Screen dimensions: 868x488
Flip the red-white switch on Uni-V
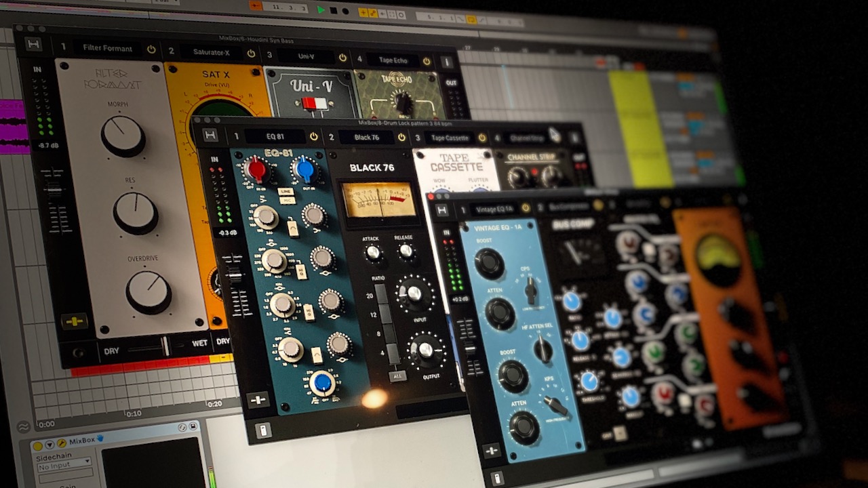coord(315,103)
